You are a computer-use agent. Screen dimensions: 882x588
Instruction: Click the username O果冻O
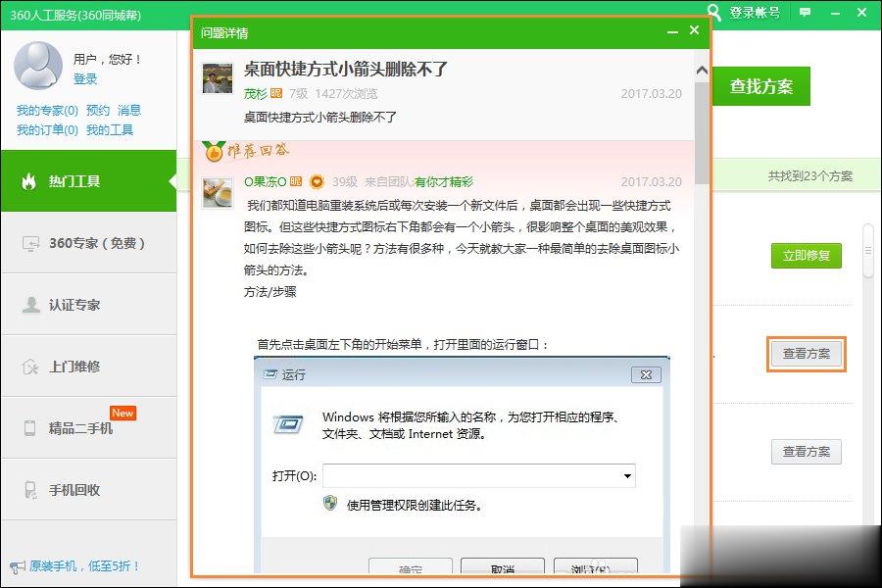click(265, 181)
